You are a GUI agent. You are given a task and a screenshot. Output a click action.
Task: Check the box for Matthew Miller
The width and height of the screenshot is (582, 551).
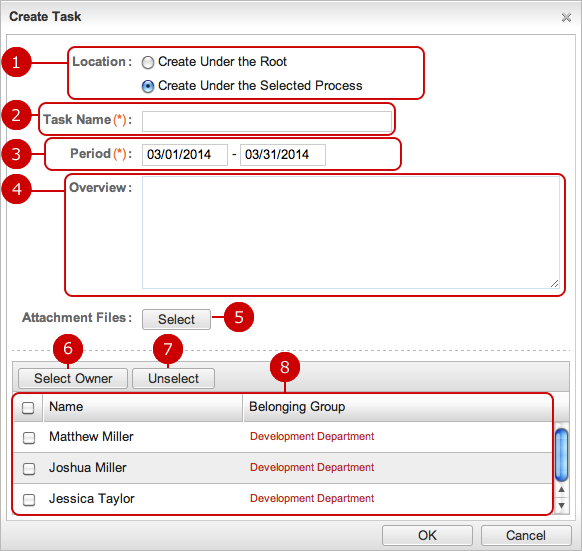tap(29, 437)
